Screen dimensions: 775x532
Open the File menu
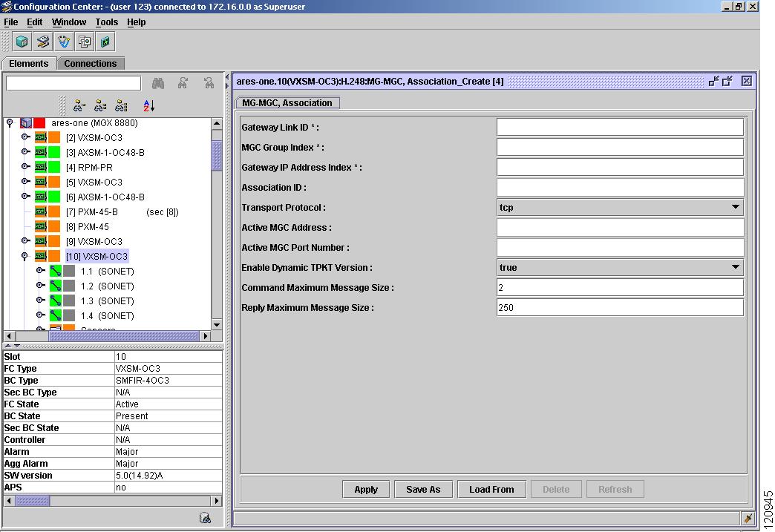pyautogui.click(x=11, y=22)
